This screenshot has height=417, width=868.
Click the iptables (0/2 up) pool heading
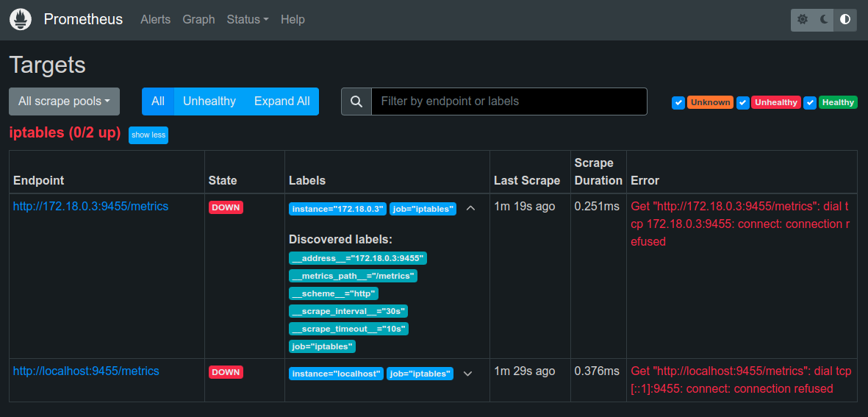pos(65,133)
